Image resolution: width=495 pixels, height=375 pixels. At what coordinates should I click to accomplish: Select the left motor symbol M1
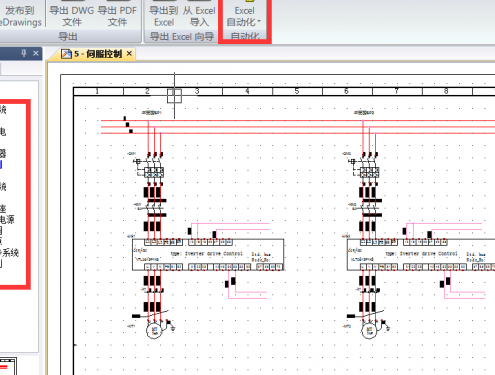pos(154,331)
